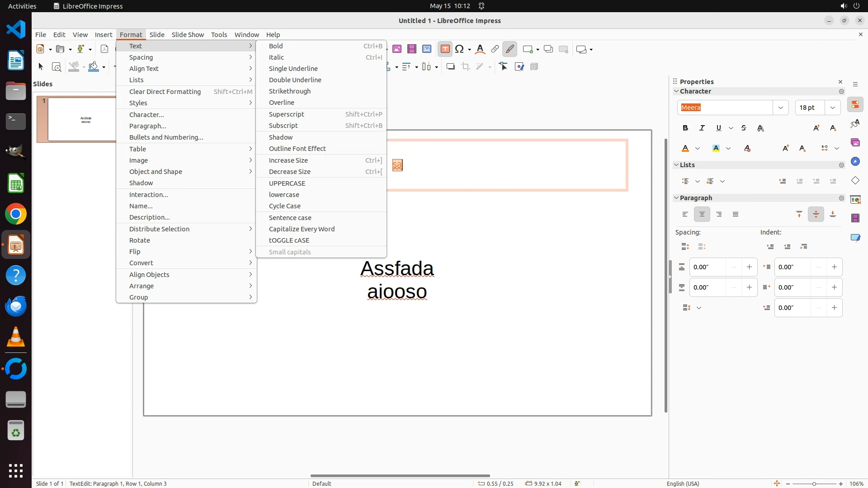Open the sidebar Navigator compass icon
The image size is (868, 488).
tap(855, 162)
